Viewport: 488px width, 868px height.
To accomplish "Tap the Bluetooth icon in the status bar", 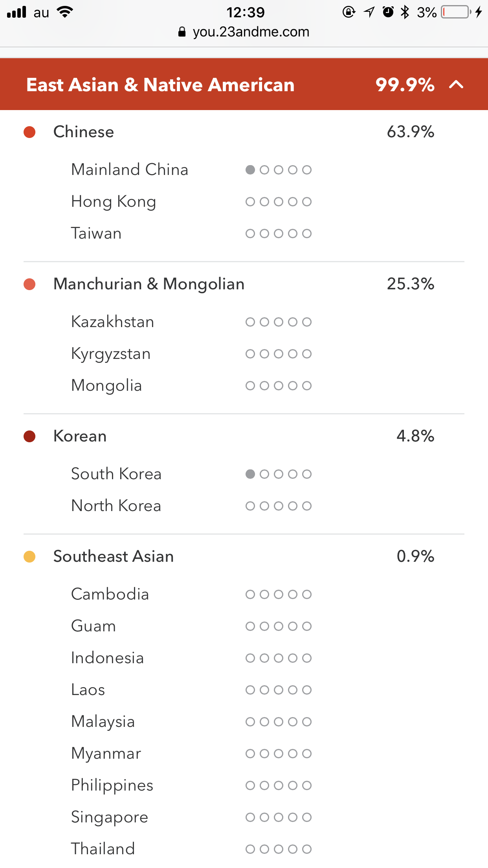I will tap(405, 12).
